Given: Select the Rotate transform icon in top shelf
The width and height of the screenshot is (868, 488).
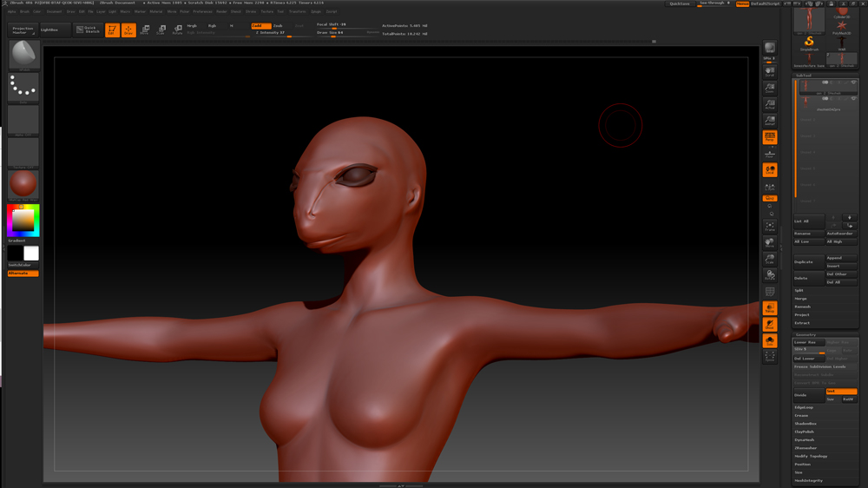Looking at the screenshot, I should [x=177, y=30].
